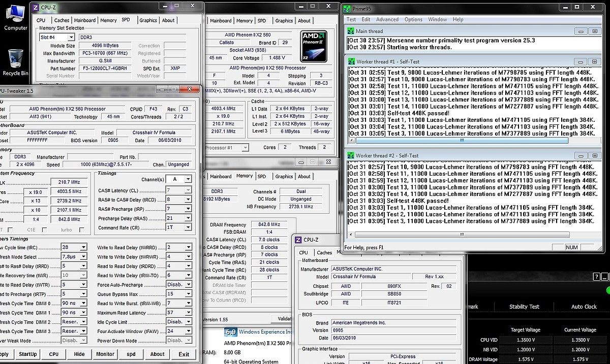Select the Auto Clock tab in dark utility
Screen dimensions: 610x364
(x=584, y=307)
